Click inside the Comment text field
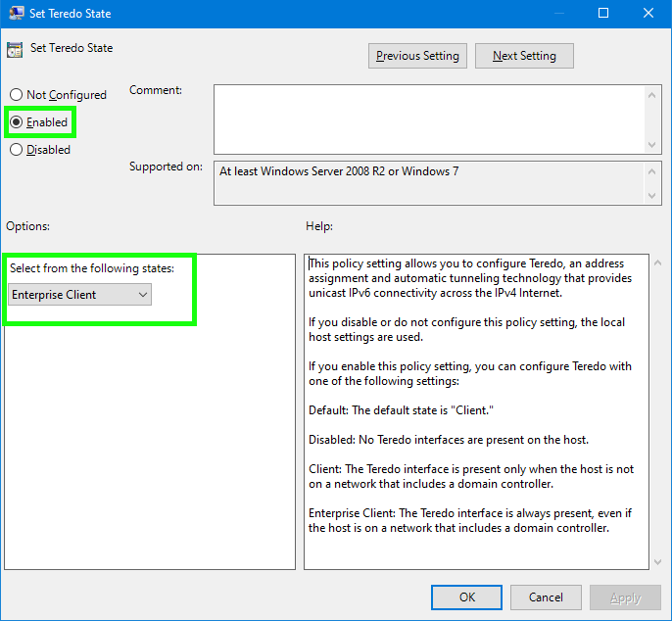This screenshot has height=621, width=672. (428, 119)
